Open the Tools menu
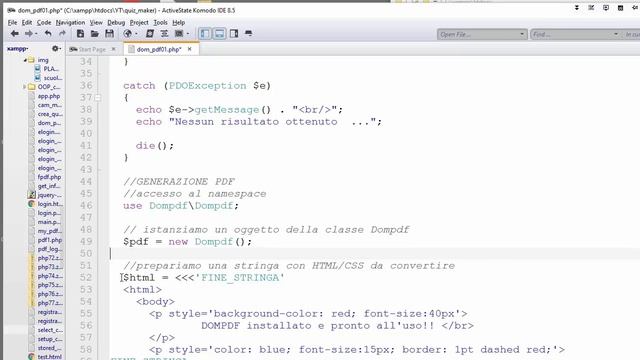 tap(160, 22)
